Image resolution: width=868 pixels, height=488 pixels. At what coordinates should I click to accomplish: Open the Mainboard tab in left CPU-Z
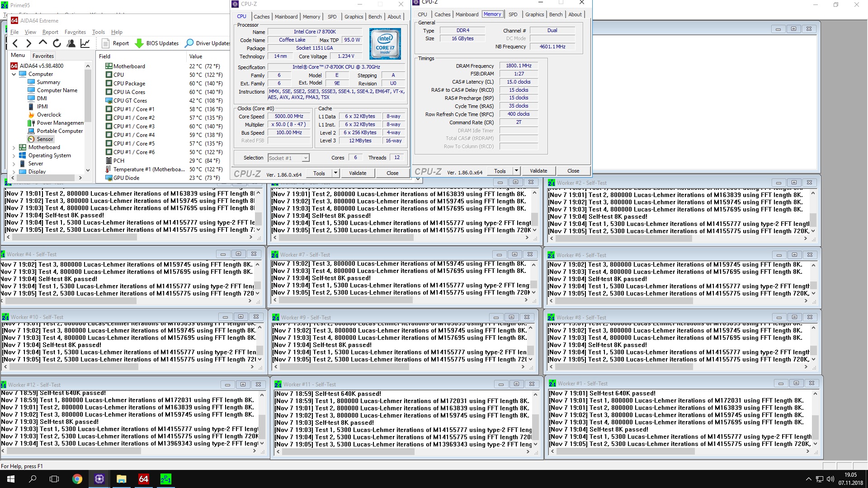(x=286, y=17)
